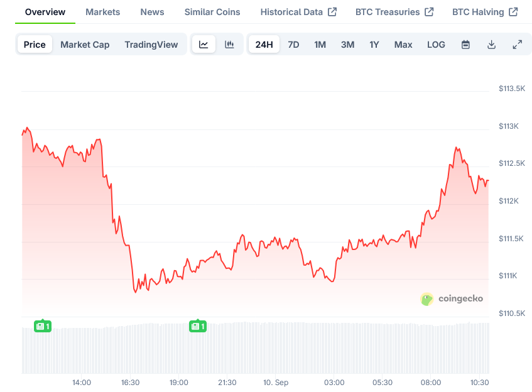Screen dimensions: 532x392
Task: Click the 05:30 time axis label
Action: [x=383, y=383]
